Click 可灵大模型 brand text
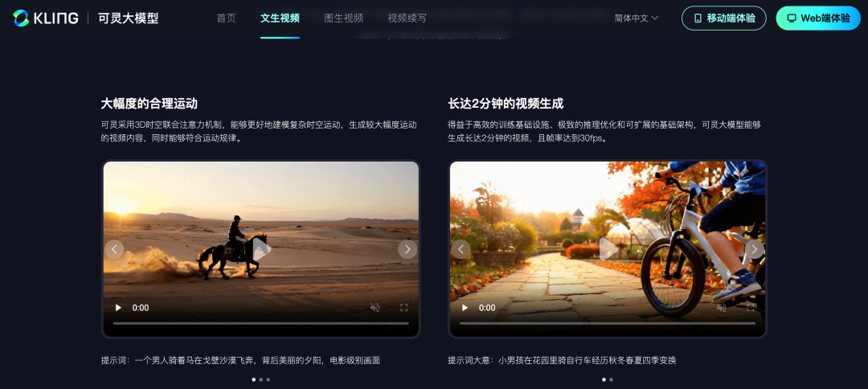This screenshot has width=868, height=389. point(129,18)
